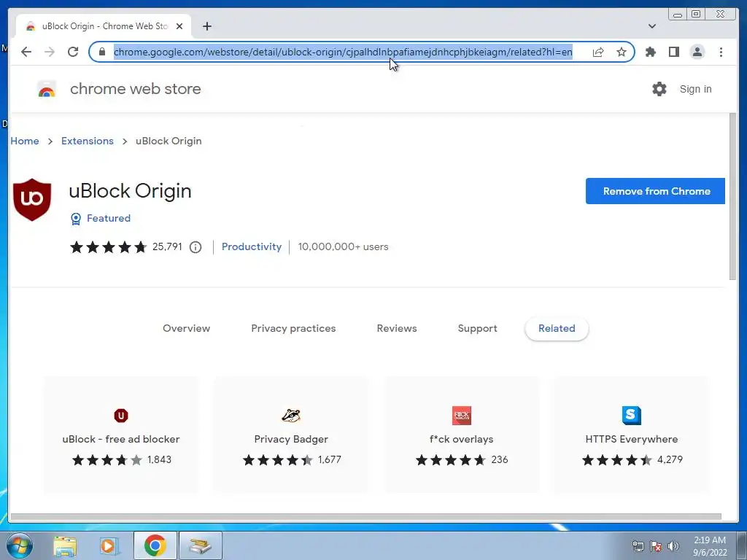Open the Extensions puzzle icon
The height and width of the screenshot is (560, 747).
[x=650, y=52]
